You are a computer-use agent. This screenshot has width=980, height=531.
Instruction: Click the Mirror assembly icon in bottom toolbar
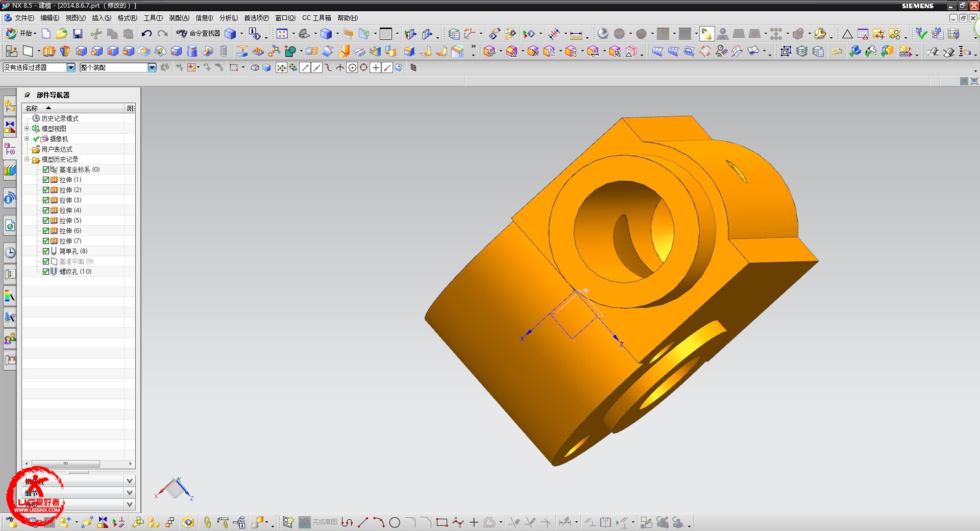click(103, 522)
